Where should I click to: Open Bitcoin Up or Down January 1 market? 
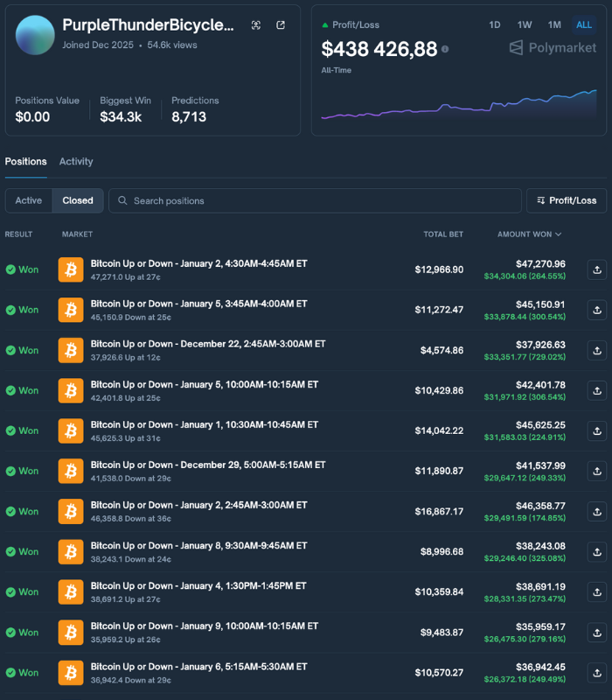[x=205, y=425]
